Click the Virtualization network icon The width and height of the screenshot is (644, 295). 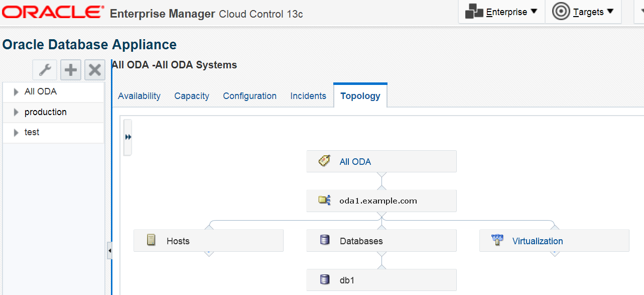tap(497, 240)
